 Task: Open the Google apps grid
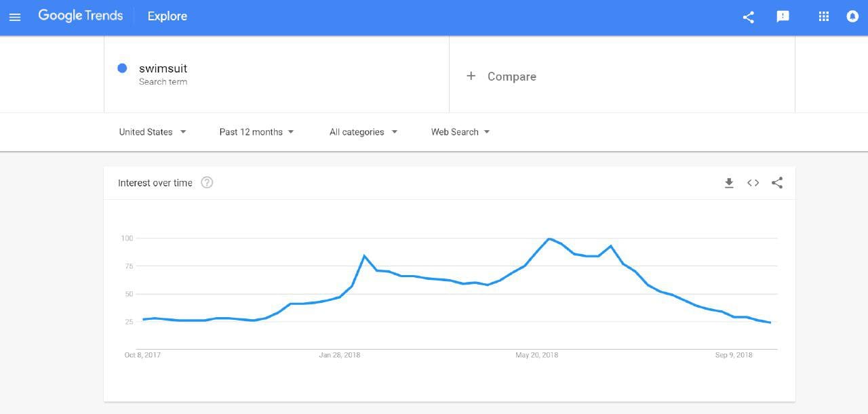click(824, 17)
